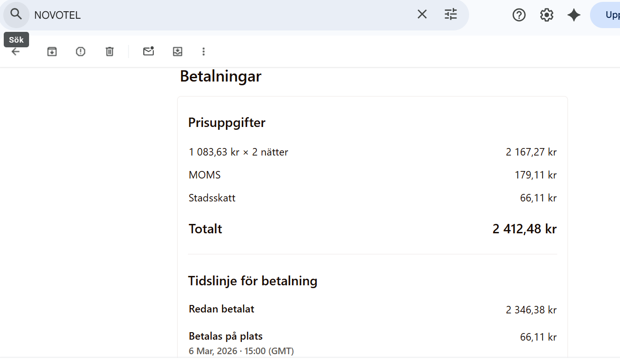This screenshot has height=364, width=620.
Task: Click the Betalas på plats amount 66,11 kr
Action: click(x=538, y=337)
